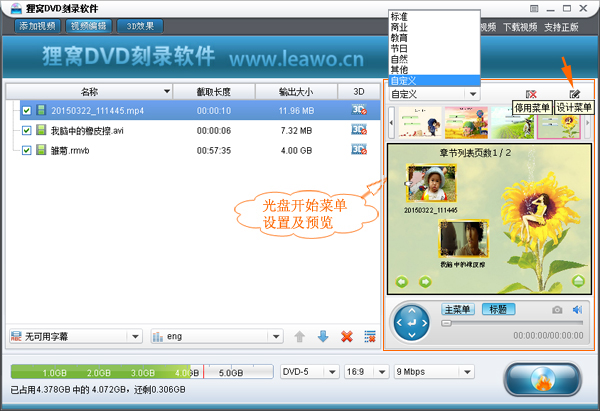The image size is (600, 411).
Task: Click the 20150322_111445 chapter thumbnail in preview
Action: click(431, 183)
